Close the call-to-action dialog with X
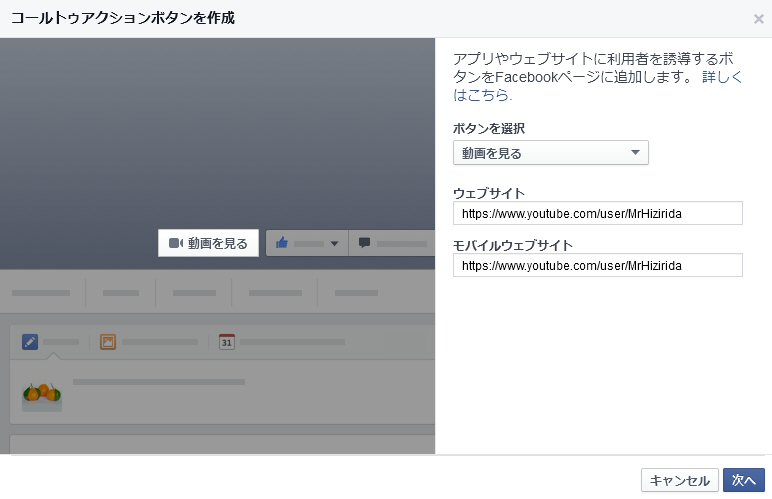This screenshot has width=772, height=499. (x=758, y=19)
